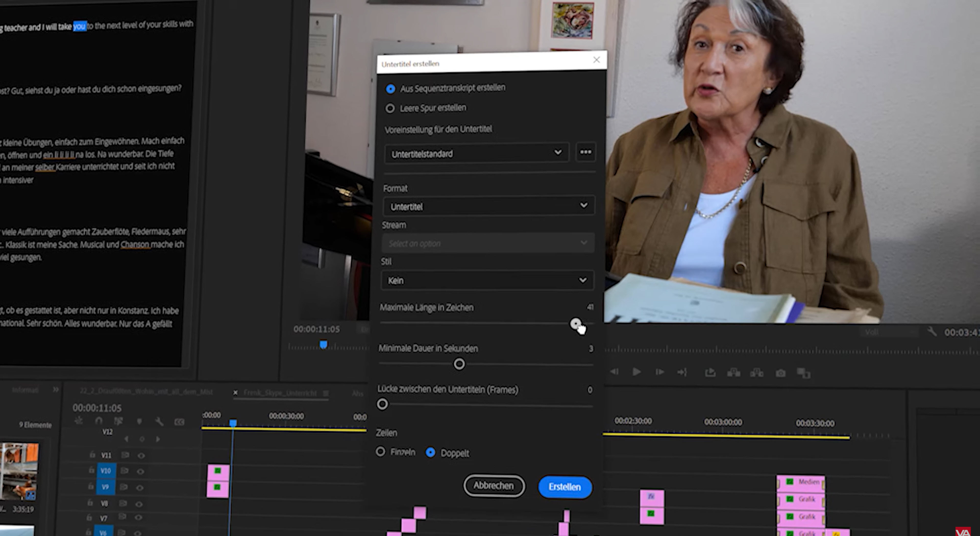Switch to the 22_2_Drauflöten sequence tab
This screenshot has height=536, width=980.
(146, 392)
